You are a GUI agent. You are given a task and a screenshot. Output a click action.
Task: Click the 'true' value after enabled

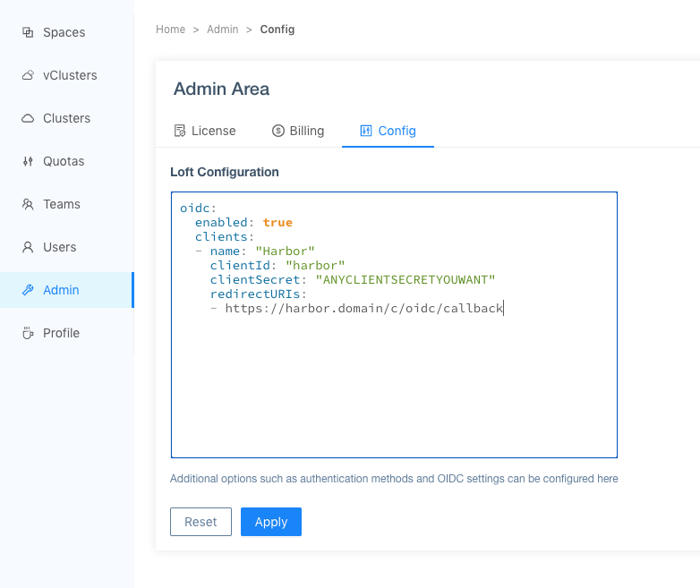pyautogui.click(x=277, y=222)
